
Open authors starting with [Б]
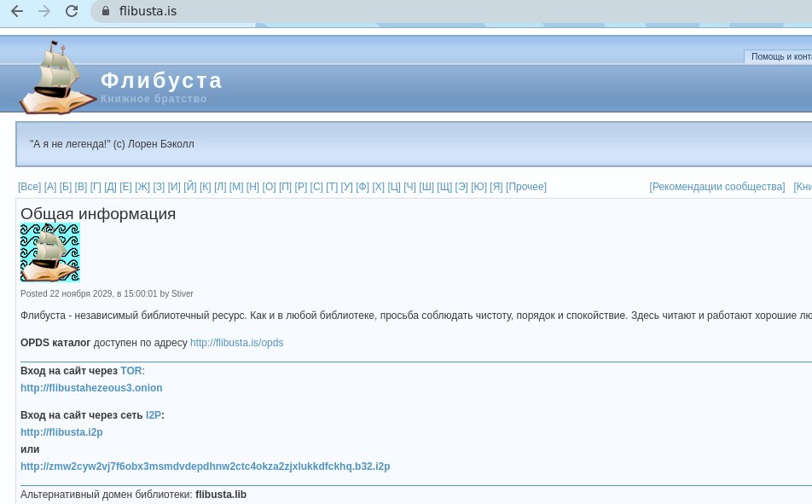65,187
